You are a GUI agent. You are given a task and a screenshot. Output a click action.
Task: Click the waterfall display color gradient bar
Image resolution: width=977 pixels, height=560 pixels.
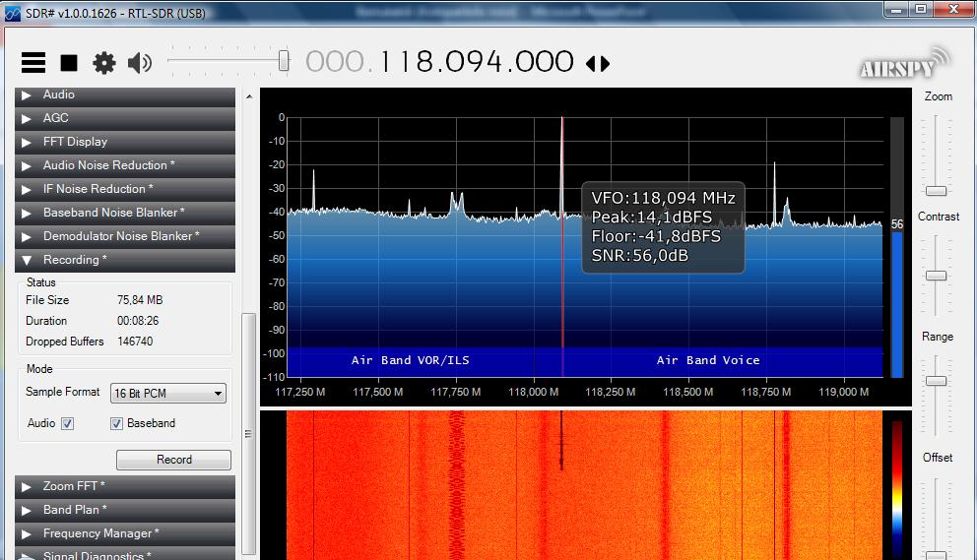(896, 489)
